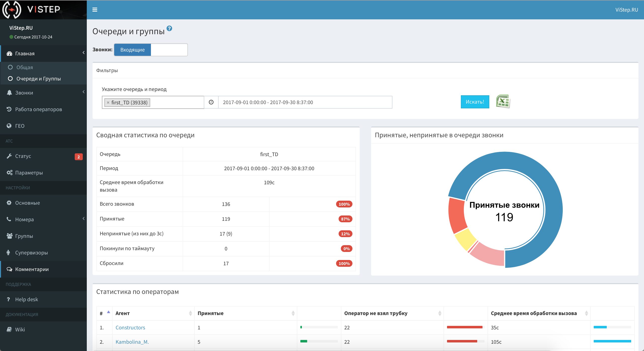Click the Статус wrench icon

[9, 156]
